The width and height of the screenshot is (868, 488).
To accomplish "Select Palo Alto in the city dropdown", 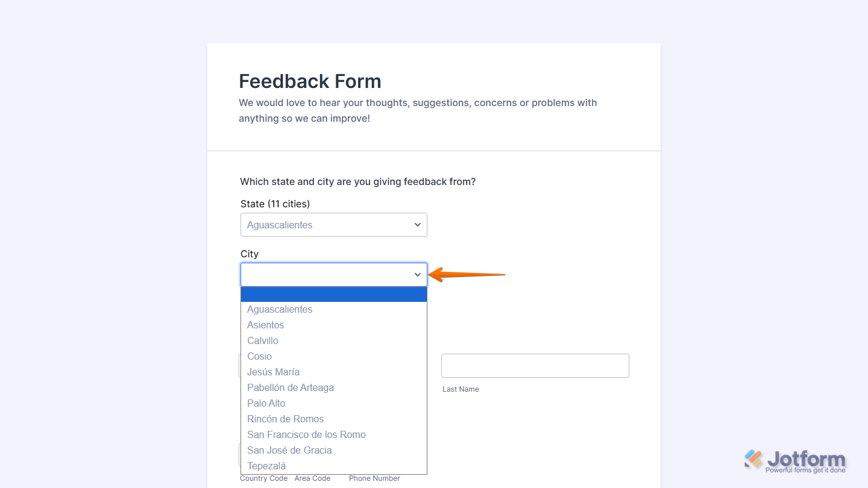I will [x=266, y=403].
